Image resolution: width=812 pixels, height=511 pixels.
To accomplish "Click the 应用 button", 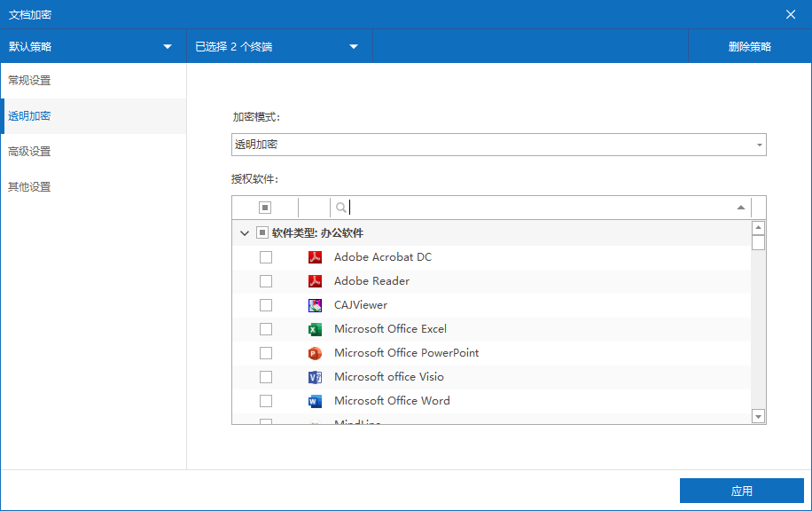I will (x=741, y=491).
